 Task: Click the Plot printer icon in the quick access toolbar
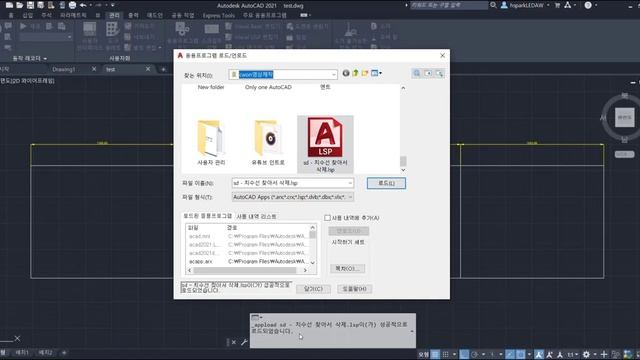pyautogui.click(x=72, y=5)
